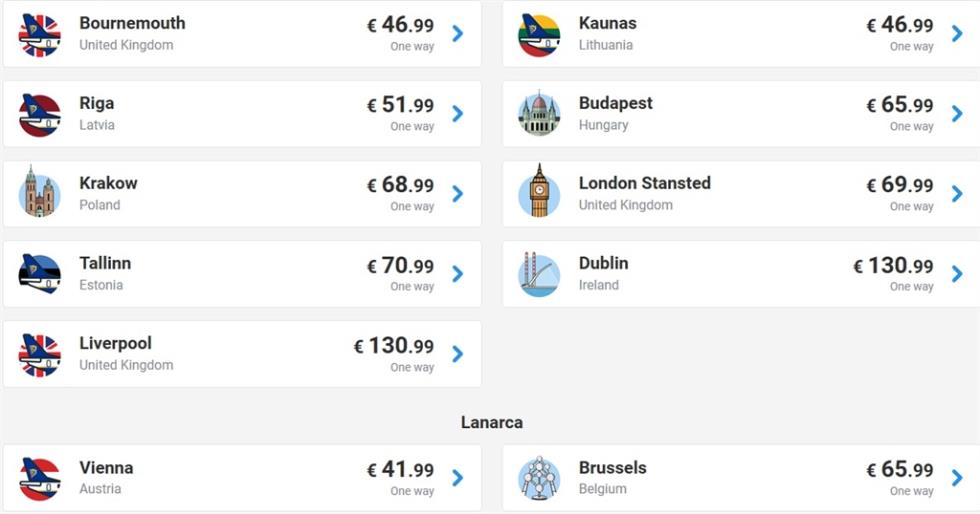Click the Budapest parliament building icon

tap(539, 114)
